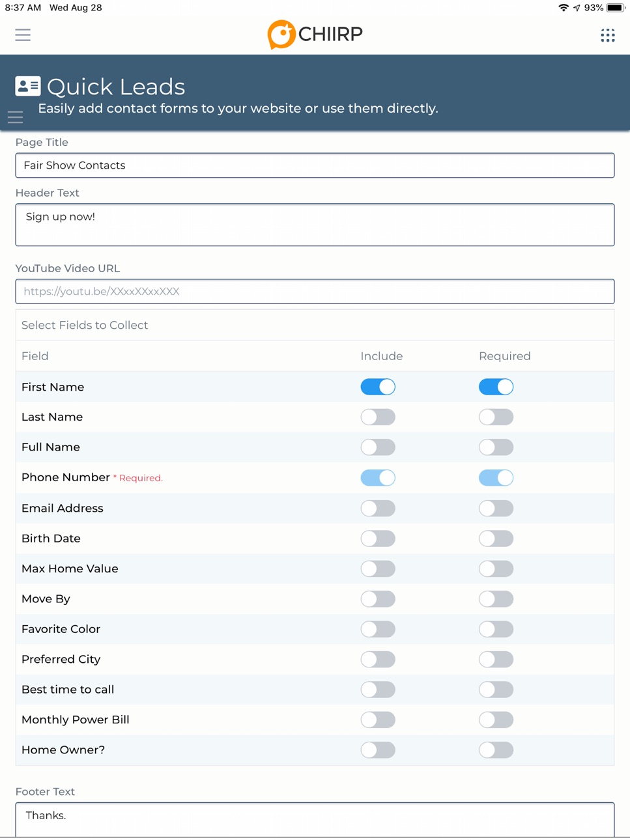This screenshot has height=840, width=630.
Task: Click the status bar clock 8:37 AM
Action: 23,8
